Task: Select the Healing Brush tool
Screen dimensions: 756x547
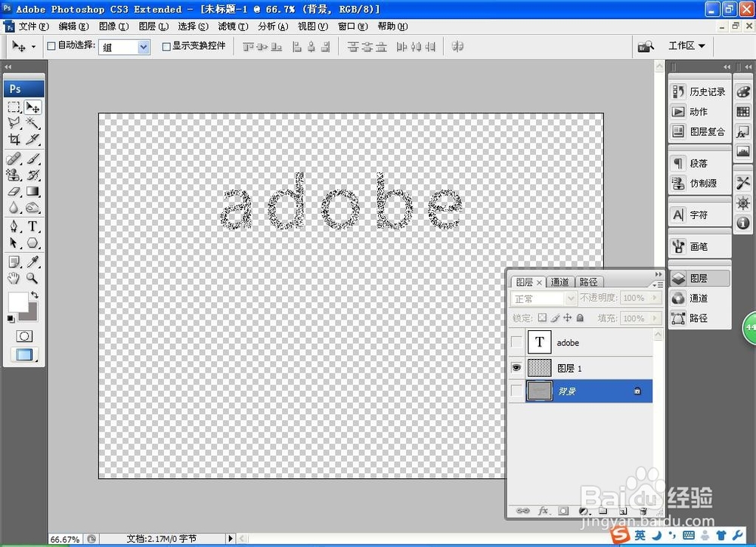Action: pos(14,159)
